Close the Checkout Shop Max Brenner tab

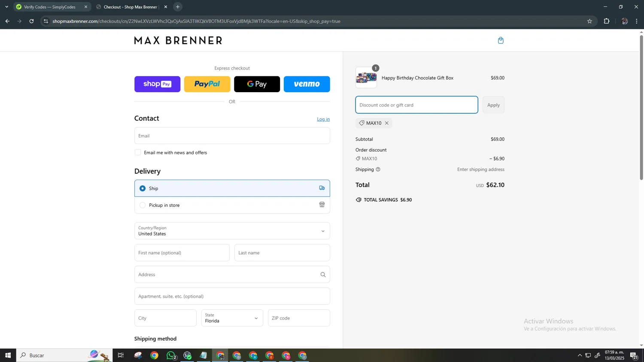click(166, 7)
